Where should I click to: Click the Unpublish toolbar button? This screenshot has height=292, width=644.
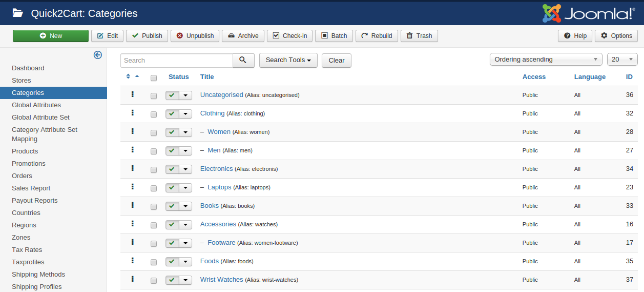[195, 36]
